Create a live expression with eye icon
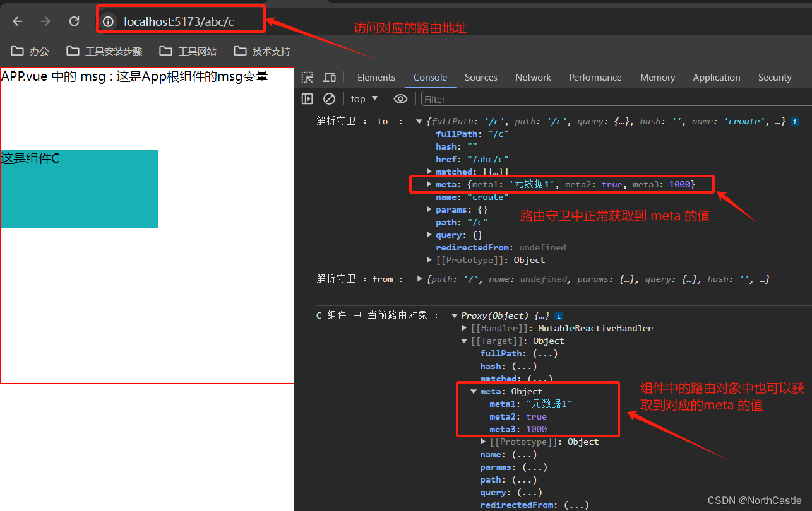Viewport: 812px width, 511px height. pyautogui.click(x=400, y=98)
